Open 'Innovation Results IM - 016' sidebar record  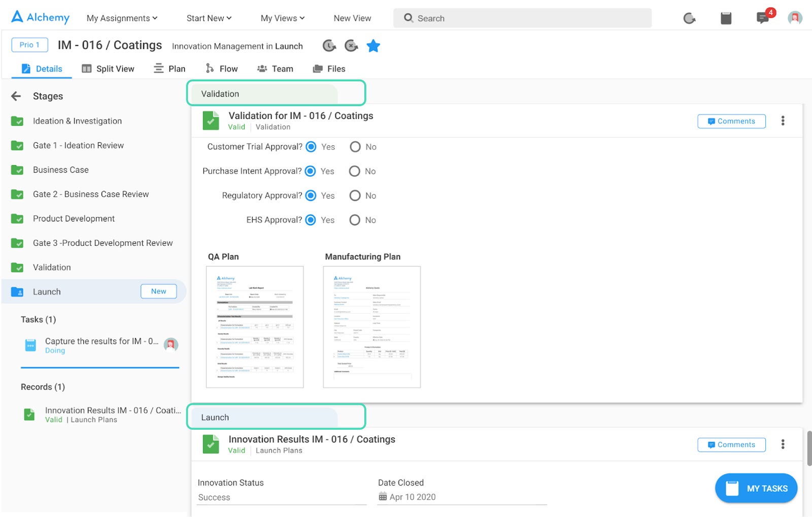click(x=113, y=410)
